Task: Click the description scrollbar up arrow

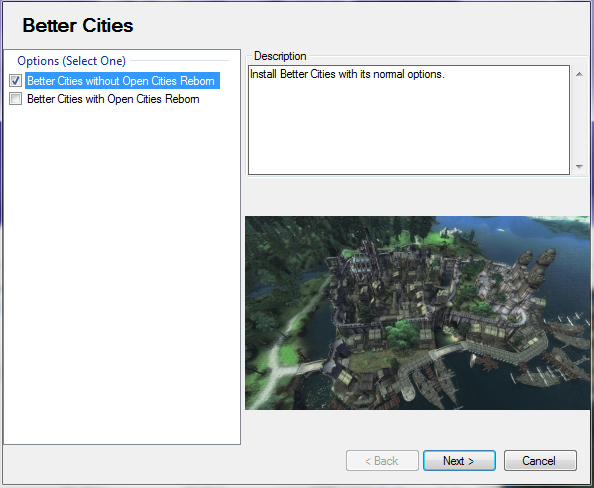Action: point(579,74)
